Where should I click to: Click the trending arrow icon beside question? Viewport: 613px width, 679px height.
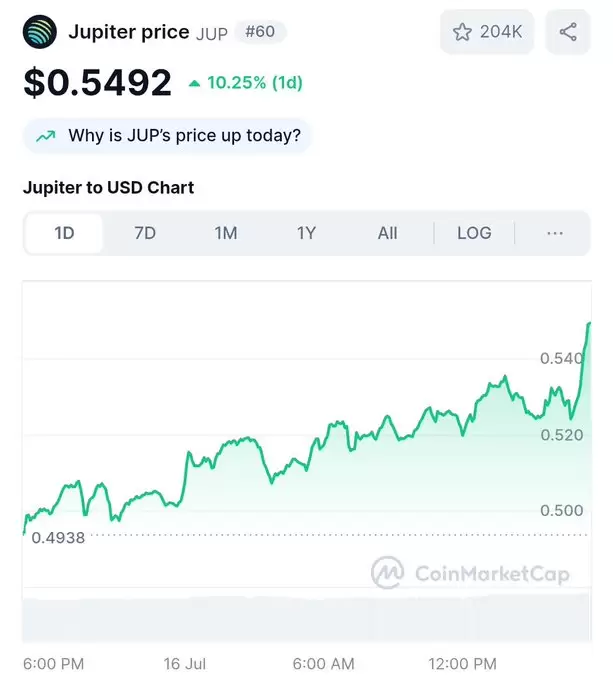point(46,136)
